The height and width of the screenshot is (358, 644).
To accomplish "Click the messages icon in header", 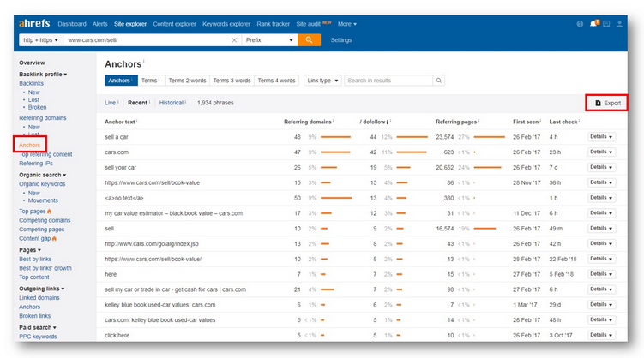I will pos(606,24).
